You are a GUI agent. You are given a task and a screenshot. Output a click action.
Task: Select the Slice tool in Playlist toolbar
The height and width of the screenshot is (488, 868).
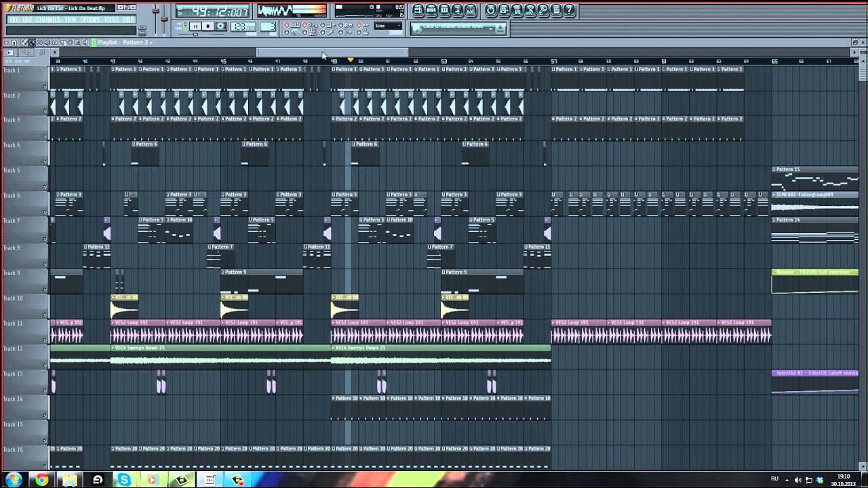pyautogui.click(x=63, y=43)
